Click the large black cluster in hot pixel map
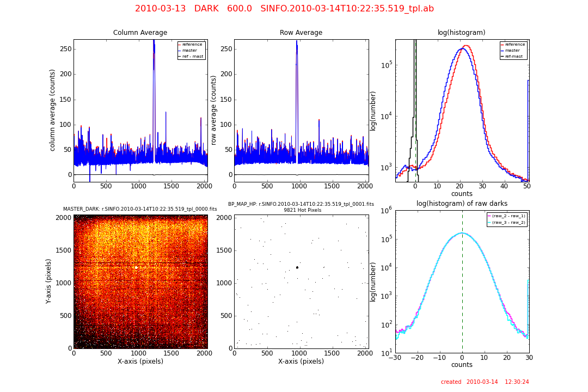 (x=297, y=267)
